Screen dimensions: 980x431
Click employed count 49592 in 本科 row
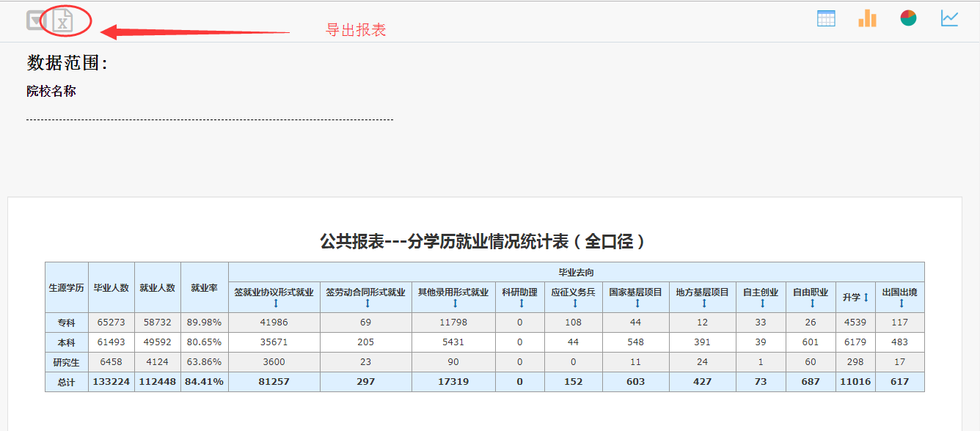coord(158,342)
